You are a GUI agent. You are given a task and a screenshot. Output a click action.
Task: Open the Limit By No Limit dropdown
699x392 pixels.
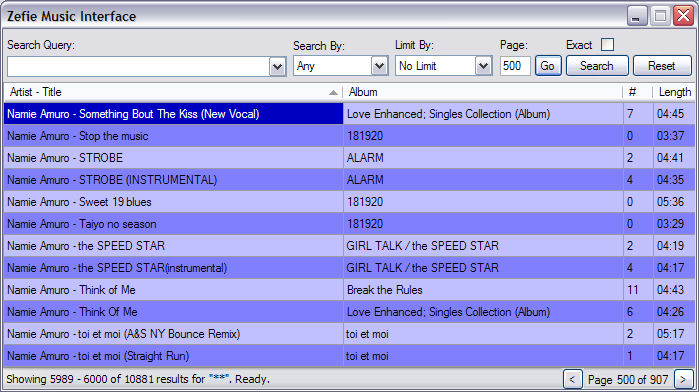click(483, 66)
